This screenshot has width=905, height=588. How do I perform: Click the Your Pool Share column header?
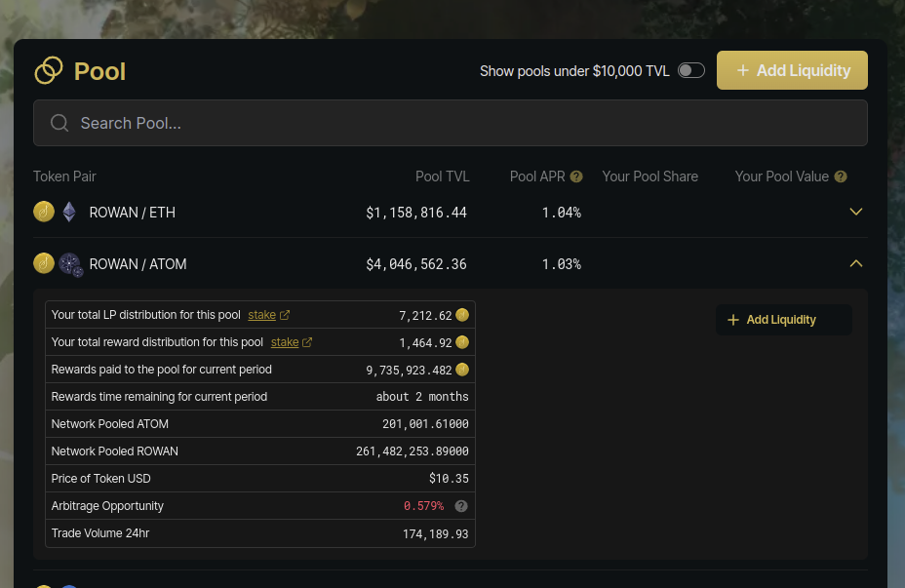649,176
